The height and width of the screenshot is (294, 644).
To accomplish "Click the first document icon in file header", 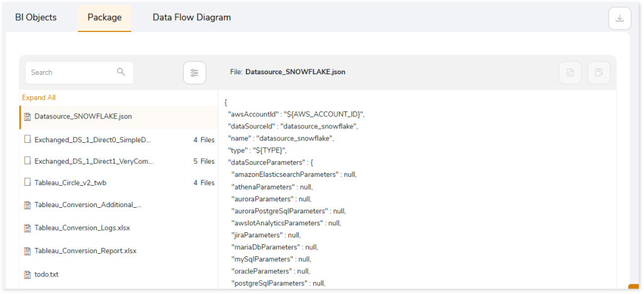I will [570, 73].
